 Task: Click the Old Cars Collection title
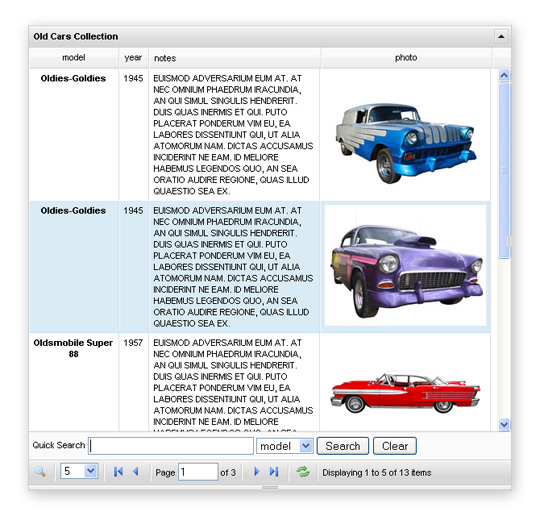[x=75, y=37]
